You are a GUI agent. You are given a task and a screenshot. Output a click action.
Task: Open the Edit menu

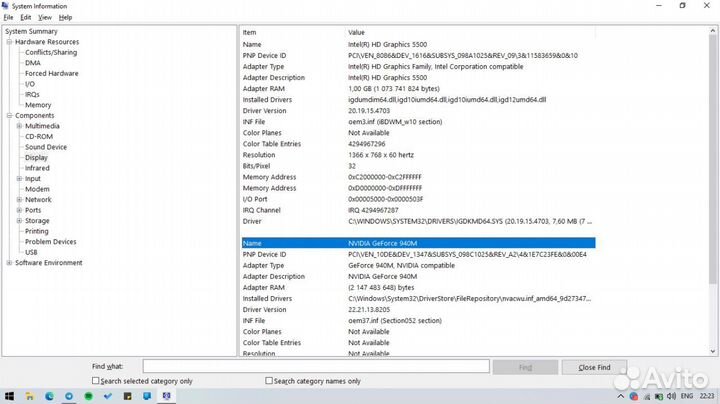pyautogui.click(x=26, y=17)
